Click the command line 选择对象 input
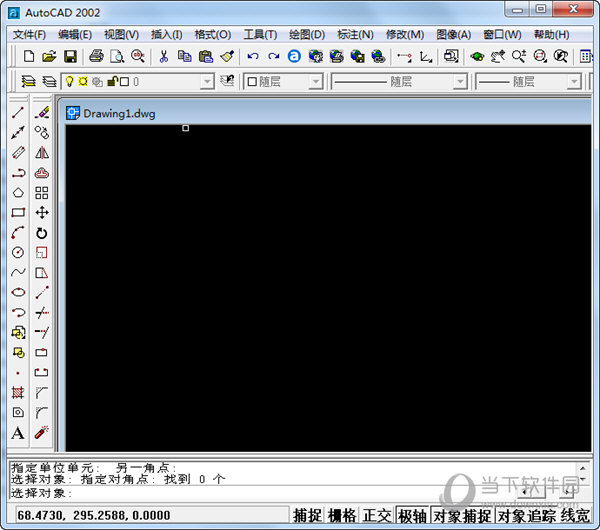 click(x=292, y=493)
